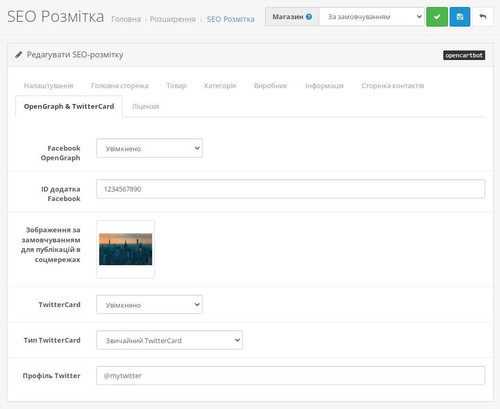Screen dimensions: 500x409
Task: Expand the Тип TwitterCard dropdown
Action: [169, 340]
